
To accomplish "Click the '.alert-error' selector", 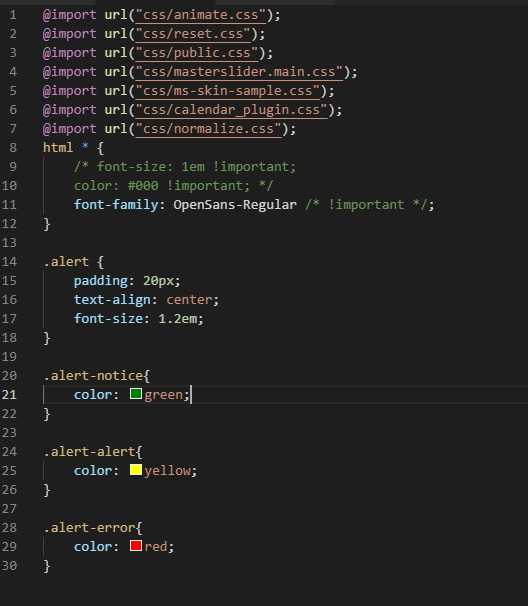I will click(x=89, y=527).
